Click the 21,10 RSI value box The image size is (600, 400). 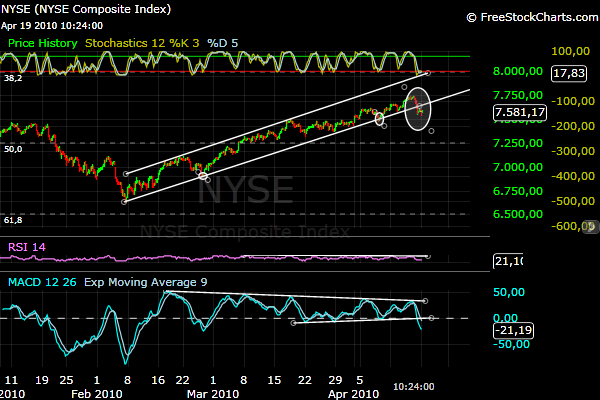[x=509, y=261]
